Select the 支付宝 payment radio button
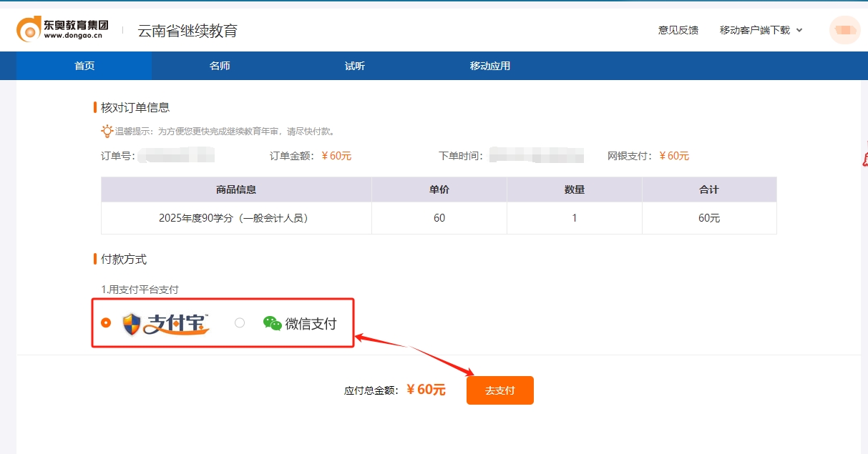This screenshot has height=454, width=868. pyautogui.click(x=105, y=322)
